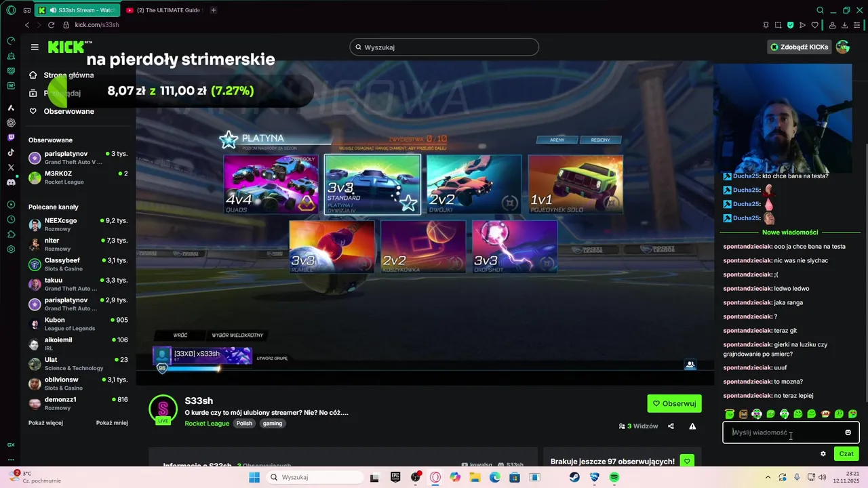The width and height of the screenshot is (868, 488).
Task: Go back to the previous page
Action: [x=27, y=25]
